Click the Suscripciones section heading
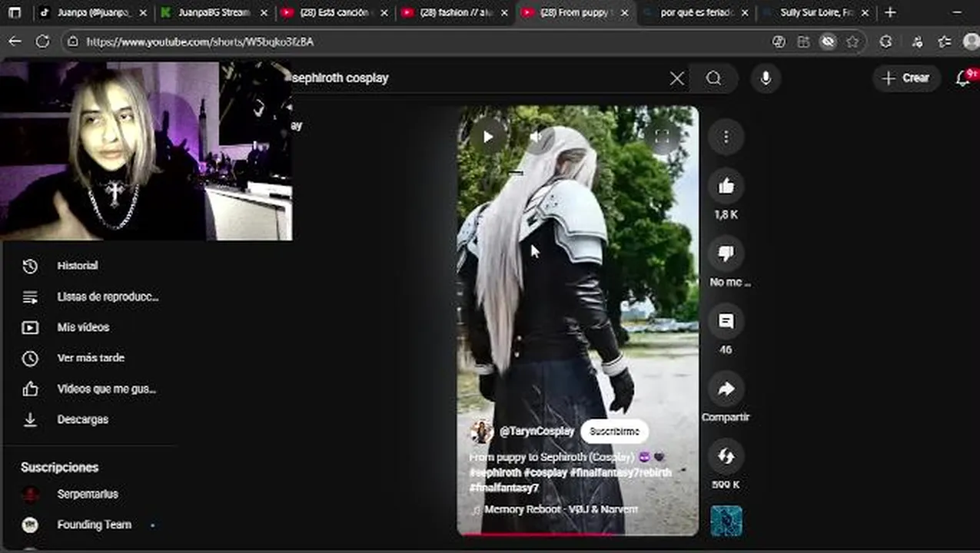980x553 pixels. (60, 467)
